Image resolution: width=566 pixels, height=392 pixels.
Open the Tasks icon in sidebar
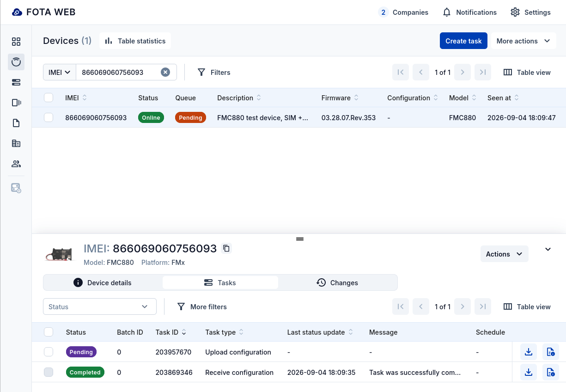coord(16,82)
